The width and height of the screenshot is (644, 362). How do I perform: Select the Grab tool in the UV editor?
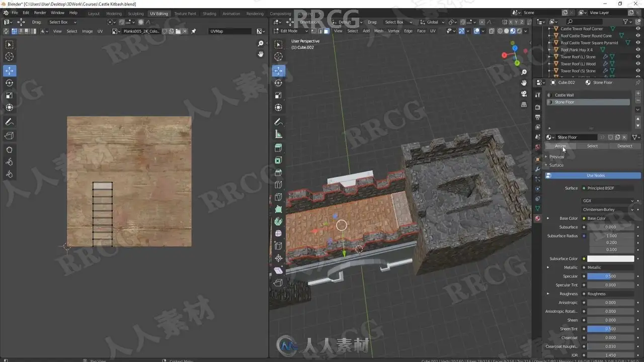tap(9, 149)
